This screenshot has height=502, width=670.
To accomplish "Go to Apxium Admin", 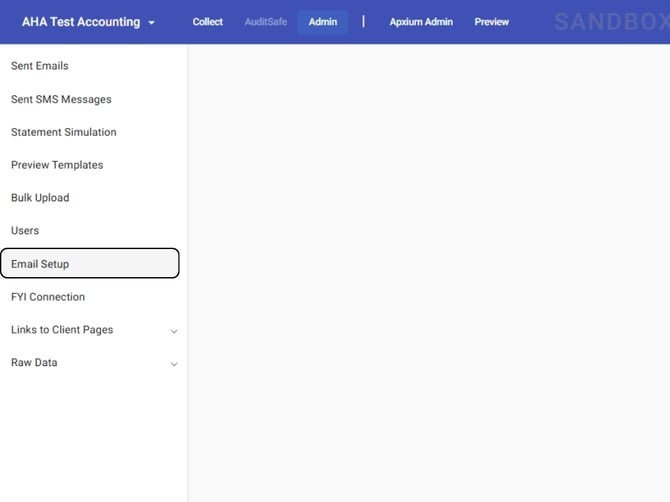I will coord(421,22).
